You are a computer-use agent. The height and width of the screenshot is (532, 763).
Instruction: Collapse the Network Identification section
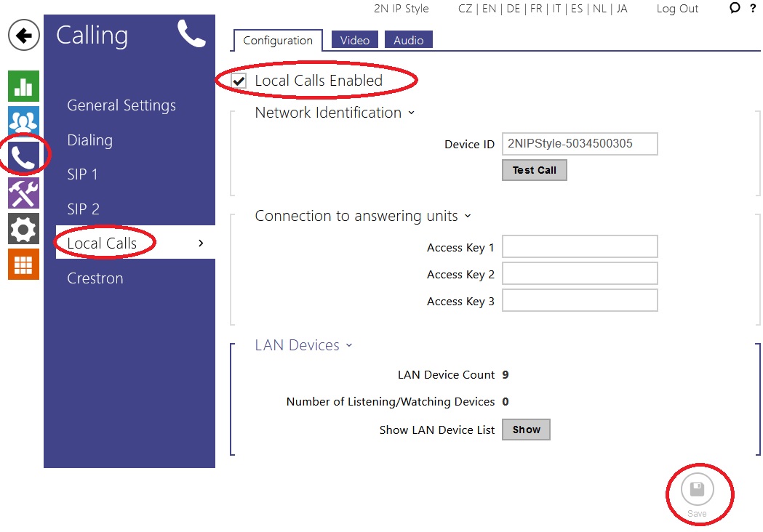click(411, 113)
